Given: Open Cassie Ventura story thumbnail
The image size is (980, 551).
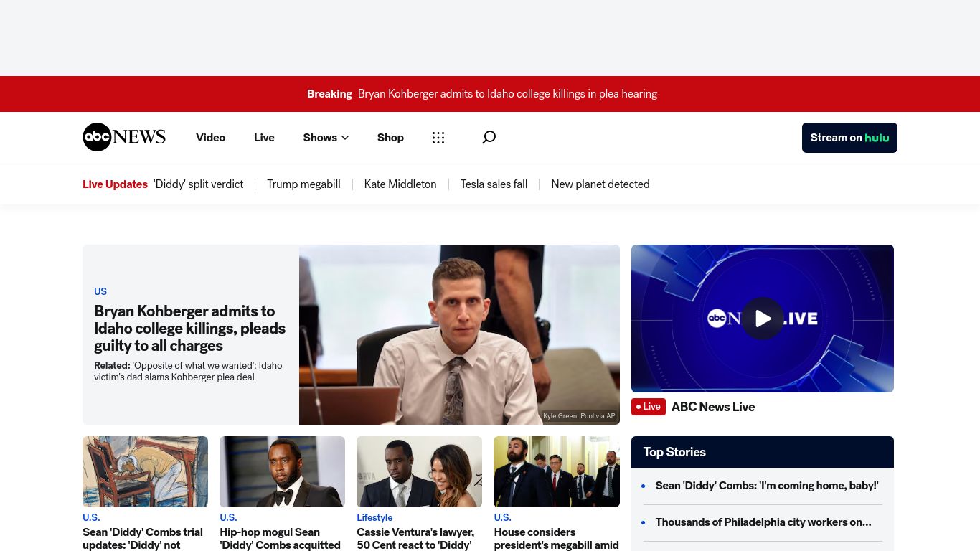Looking at the screenshot, I should click(419, 471).
